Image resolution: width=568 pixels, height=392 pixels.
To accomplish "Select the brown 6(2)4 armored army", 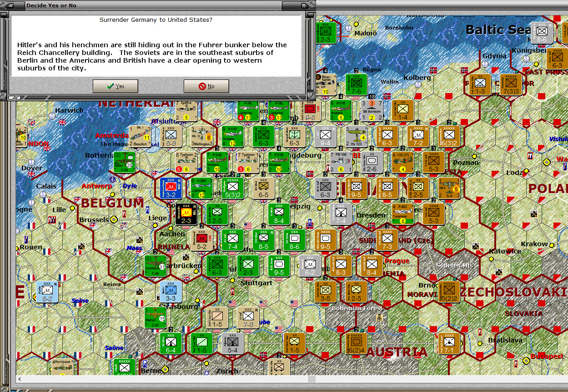I will (356, 343).
